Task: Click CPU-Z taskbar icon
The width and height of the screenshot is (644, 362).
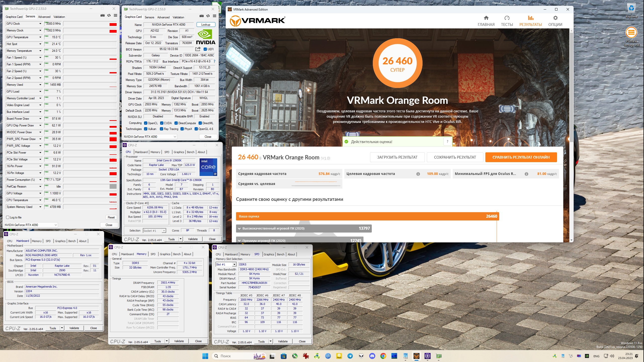Action: click(428, 356)
